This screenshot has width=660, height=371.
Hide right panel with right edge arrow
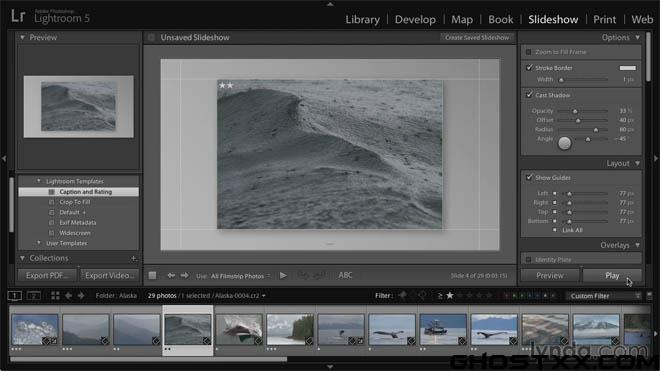coord(656,158)
